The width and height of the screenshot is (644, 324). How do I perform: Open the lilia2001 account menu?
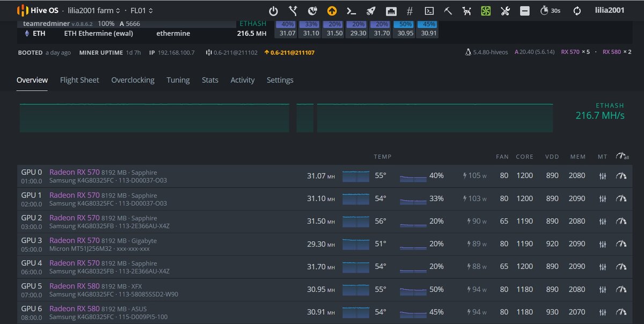pos(610,10)
